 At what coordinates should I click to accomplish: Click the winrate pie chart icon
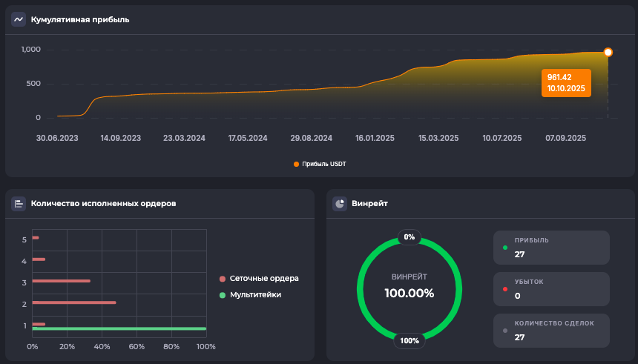tap(340, 203)
